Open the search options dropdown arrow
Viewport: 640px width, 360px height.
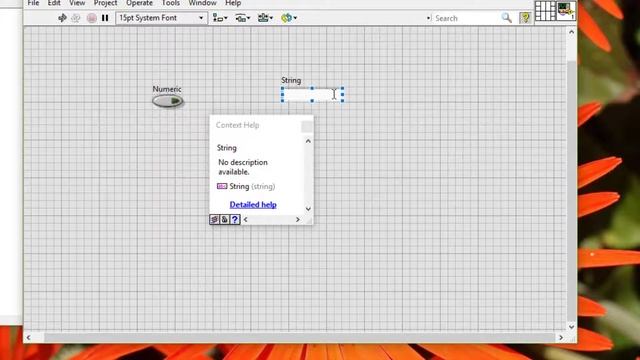(429, 18)
